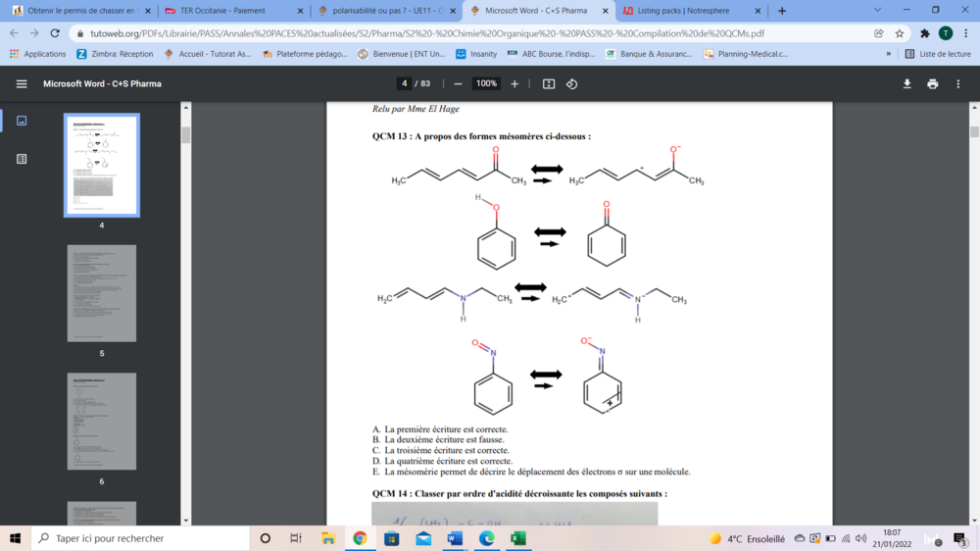Go forward in Chrome history
The width and height of the screenshot is (980, 551).
pos(34,33)
